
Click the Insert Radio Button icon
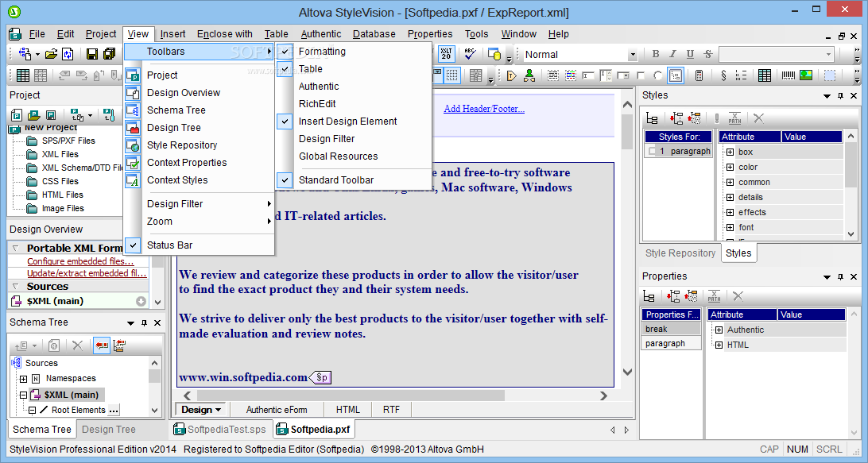658,75
